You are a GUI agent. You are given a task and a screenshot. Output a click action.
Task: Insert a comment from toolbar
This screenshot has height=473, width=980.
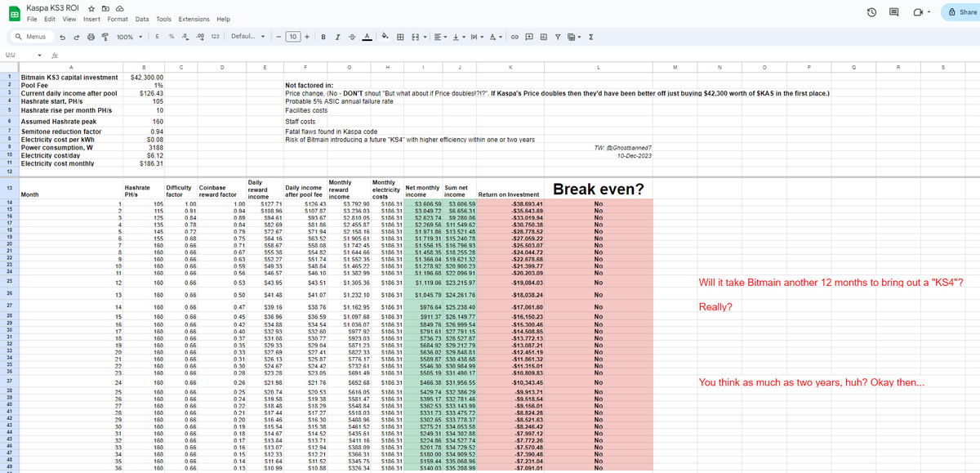530,37
